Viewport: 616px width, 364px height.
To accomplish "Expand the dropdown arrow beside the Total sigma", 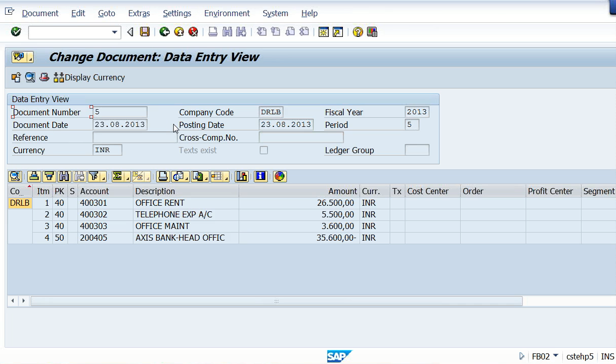I will pyautogui.click(x=127, y=177).
